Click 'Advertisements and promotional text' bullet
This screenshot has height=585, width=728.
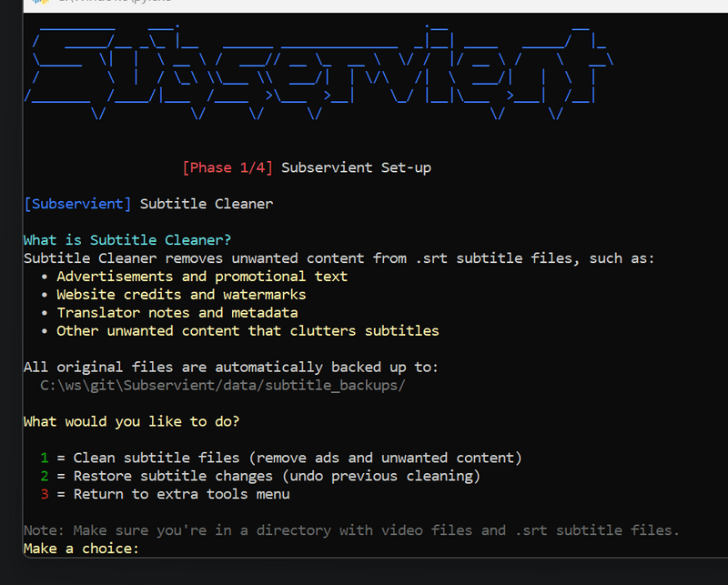202,277
